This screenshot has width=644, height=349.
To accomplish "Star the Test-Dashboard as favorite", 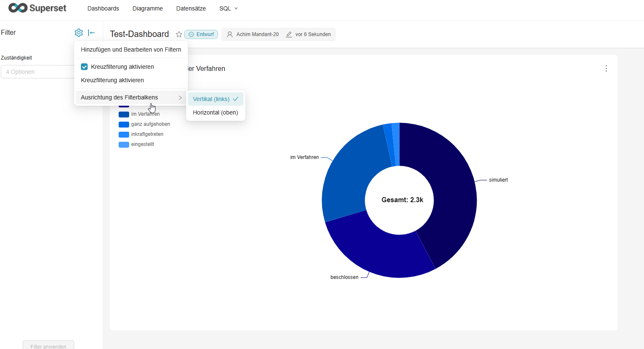I will (x=179, y=34).
